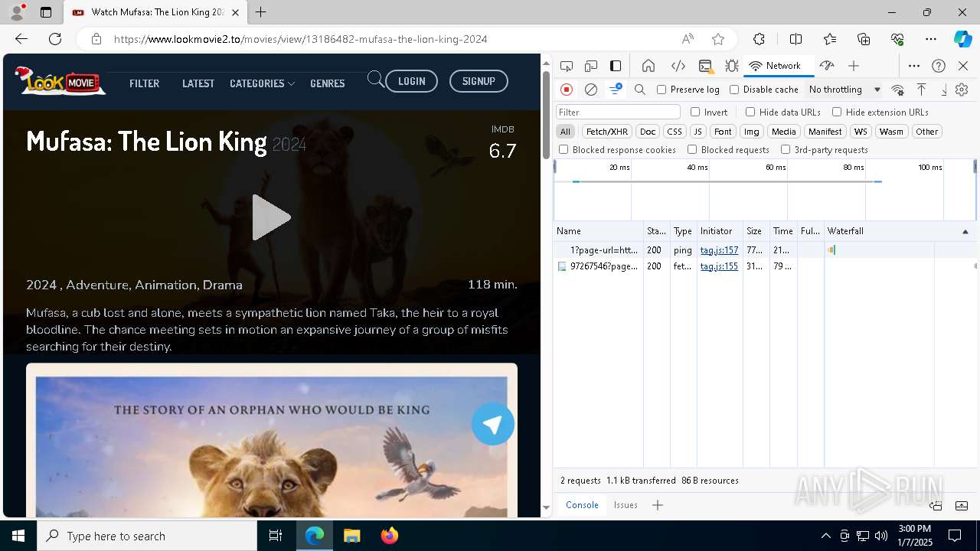Filter requests by JS type
Viewport: 980px width, 551px height.
(698, 132)
